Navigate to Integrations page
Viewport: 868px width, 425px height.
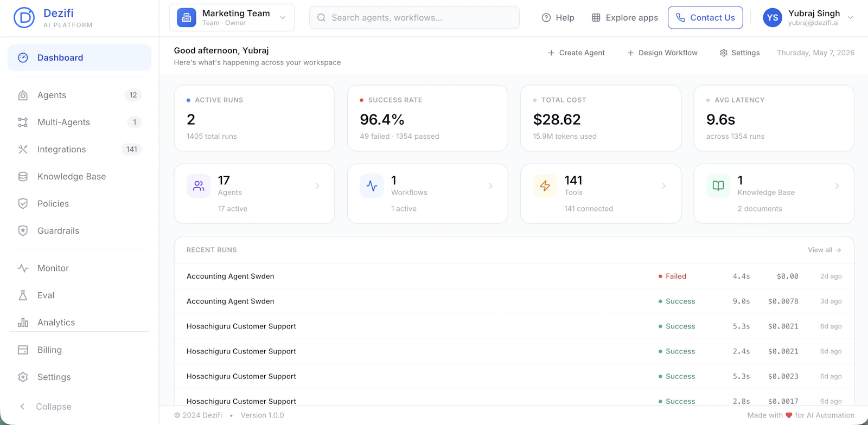point(79,150)
